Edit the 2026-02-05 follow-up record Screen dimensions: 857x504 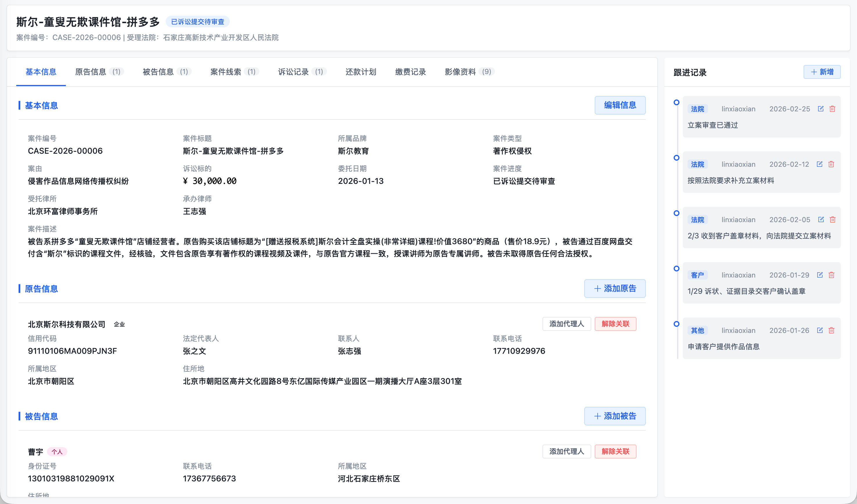pyautogui.click(x=821, y=220)
